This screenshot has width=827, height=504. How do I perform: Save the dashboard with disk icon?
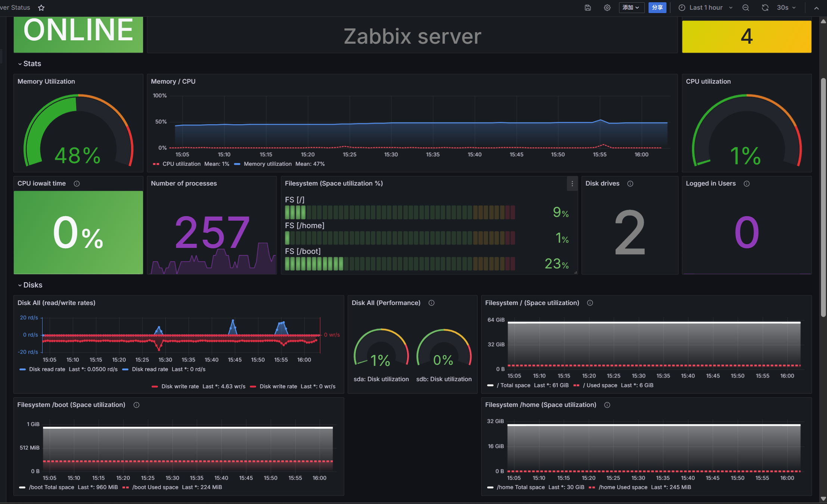point(588,7)
